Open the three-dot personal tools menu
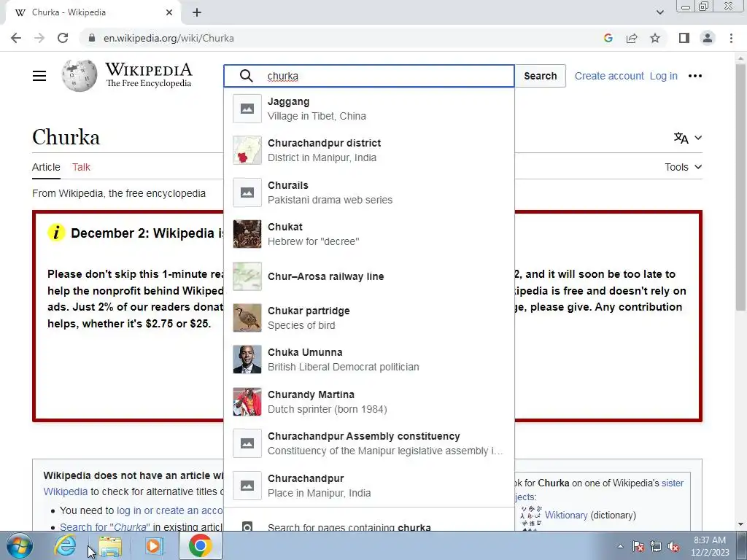The image size is (747, 560). pyautogui.click(x=695, y=76)
